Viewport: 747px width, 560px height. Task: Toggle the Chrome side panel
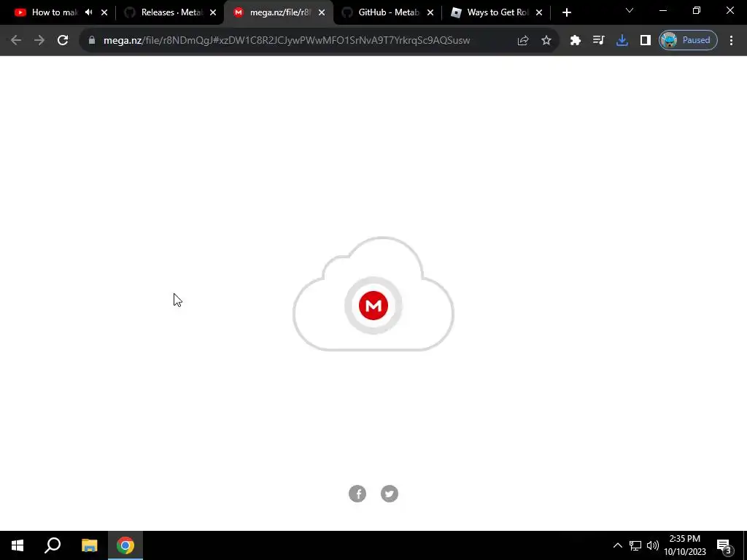coord(645,41)
